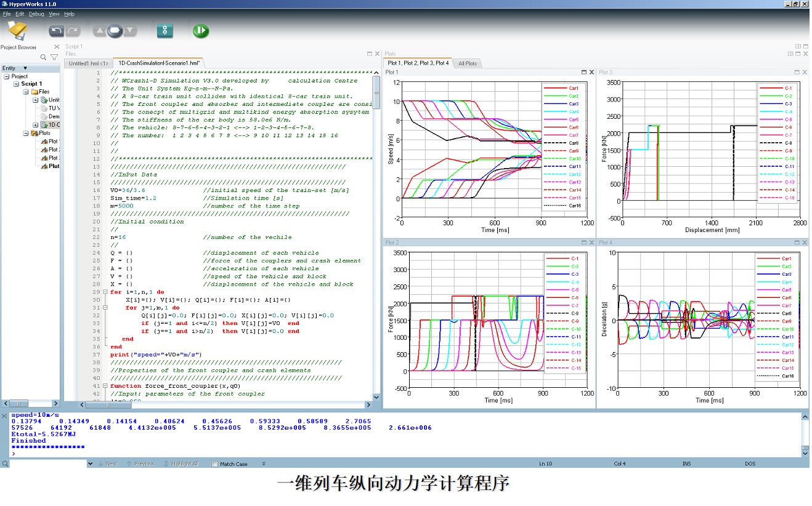812x506 pixels.
Task: Select the Files folder in project tree
Action: coord(40,92)
